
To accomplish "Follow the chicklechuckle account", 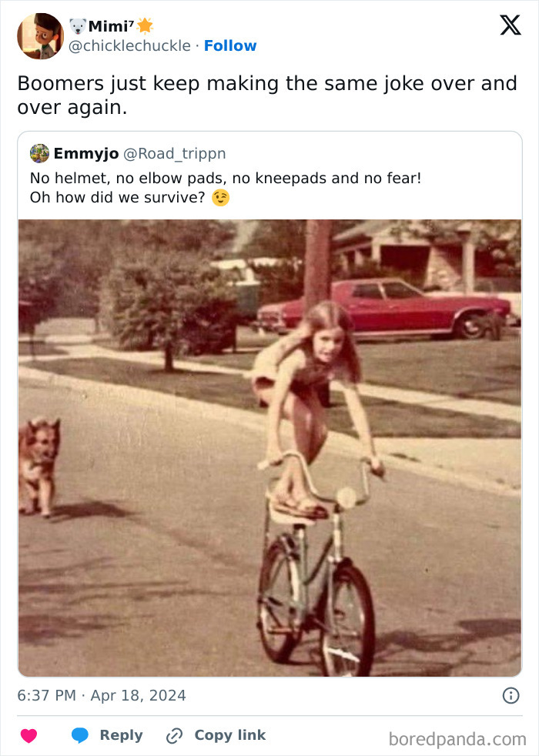I will pos(230,45).
